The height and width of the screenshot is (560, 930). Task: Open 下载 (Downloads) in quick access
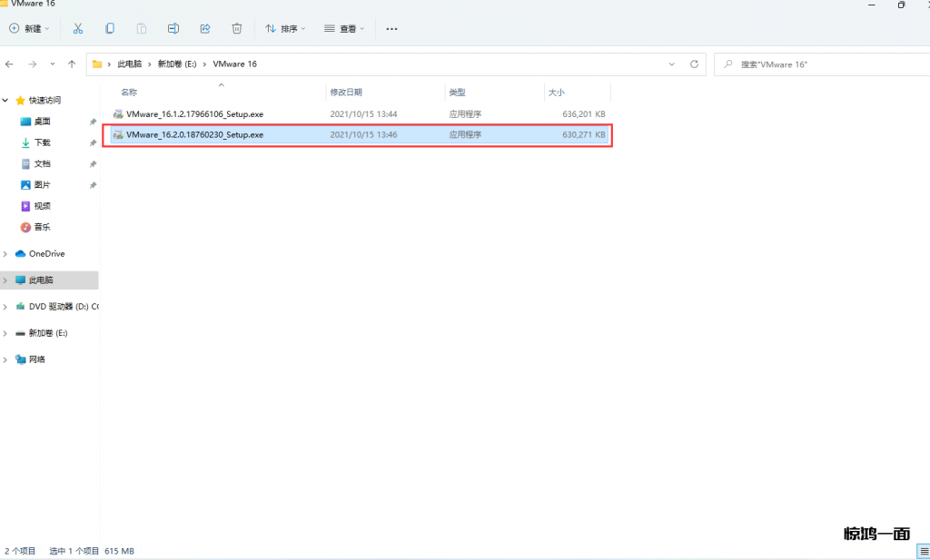(x=42, y=142)
